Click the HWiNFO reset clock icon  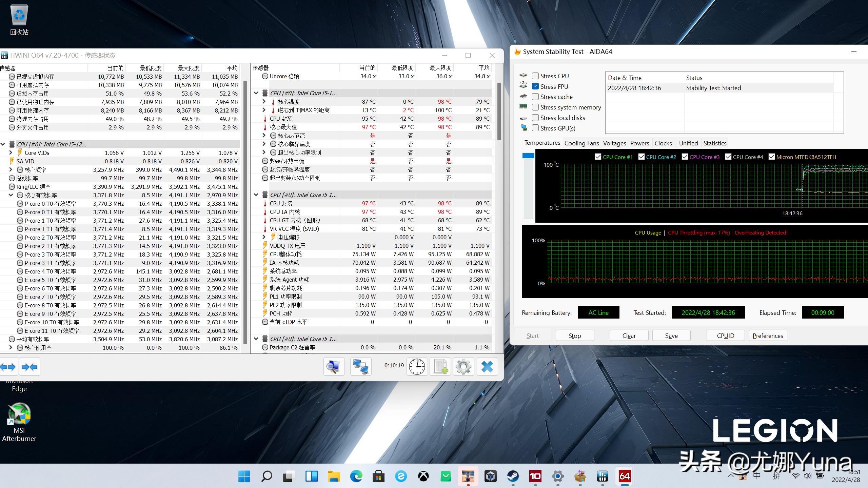click(417, 367)
